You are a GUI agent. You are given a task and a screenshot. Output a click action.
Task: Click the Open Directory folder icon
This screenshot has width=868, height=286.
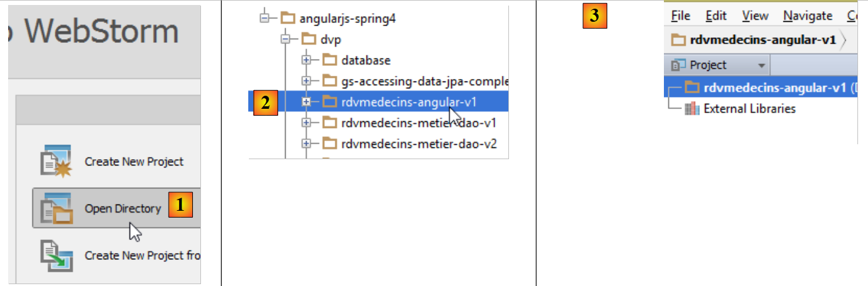[55, 208]
